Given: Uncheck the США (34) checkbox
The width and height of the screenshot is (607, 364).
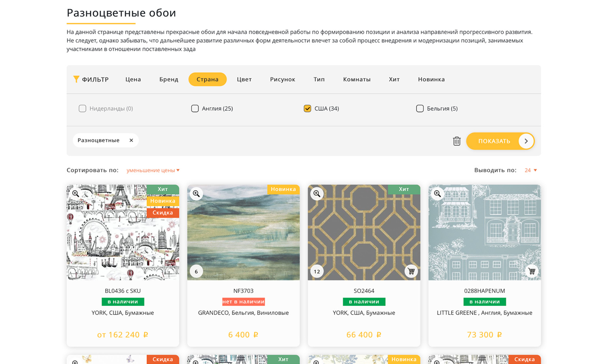Looking at the screenshot, I should click(308, 108).
